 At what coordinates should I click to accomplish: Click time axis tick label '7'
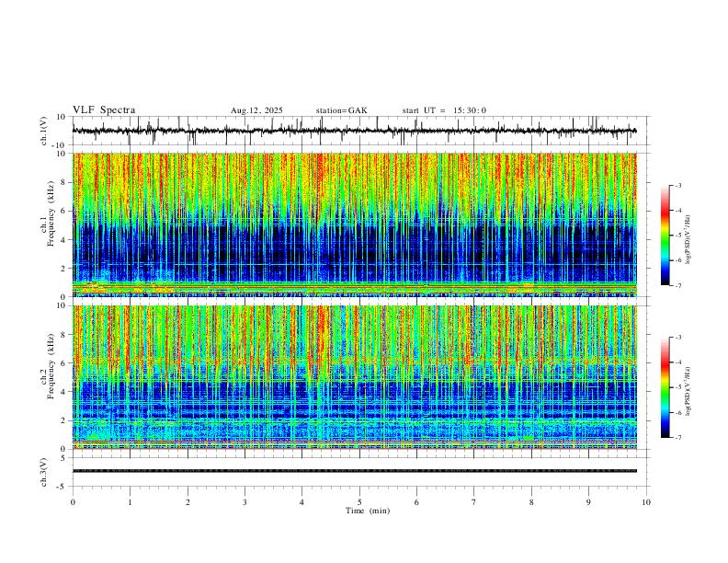coord(474,502)
